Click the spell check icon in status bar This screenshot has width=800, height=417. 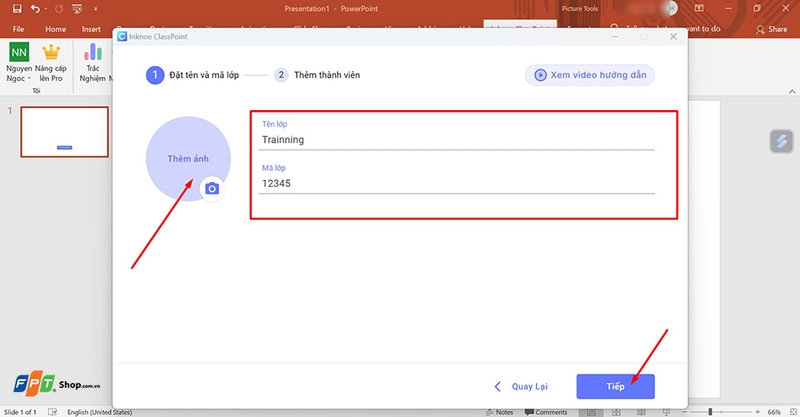tap(52, 412)
